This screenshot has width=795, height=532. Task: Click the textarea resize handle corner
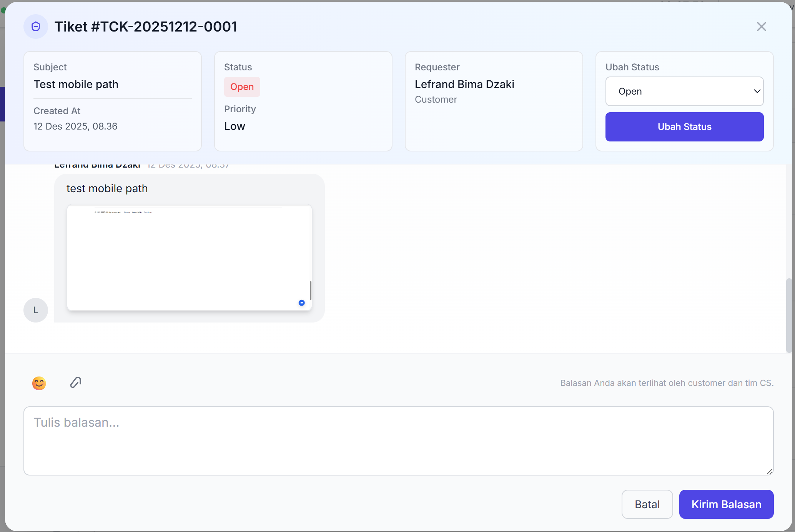click(x=769, y=472)
